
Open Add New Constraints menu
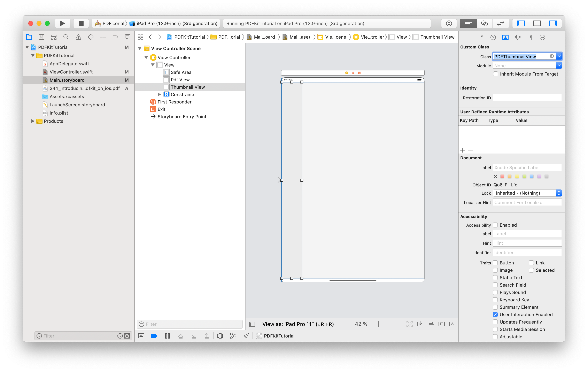tap(441, 324)
